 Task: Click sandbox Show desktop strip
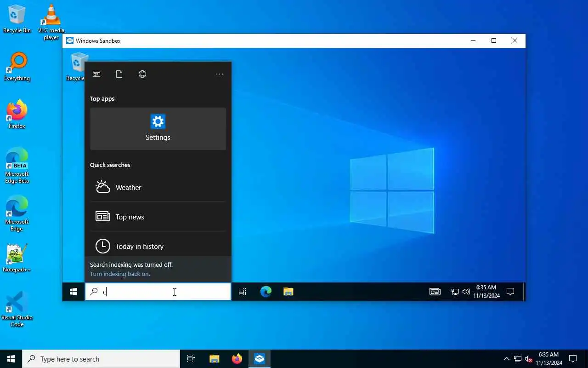[524, 292]
